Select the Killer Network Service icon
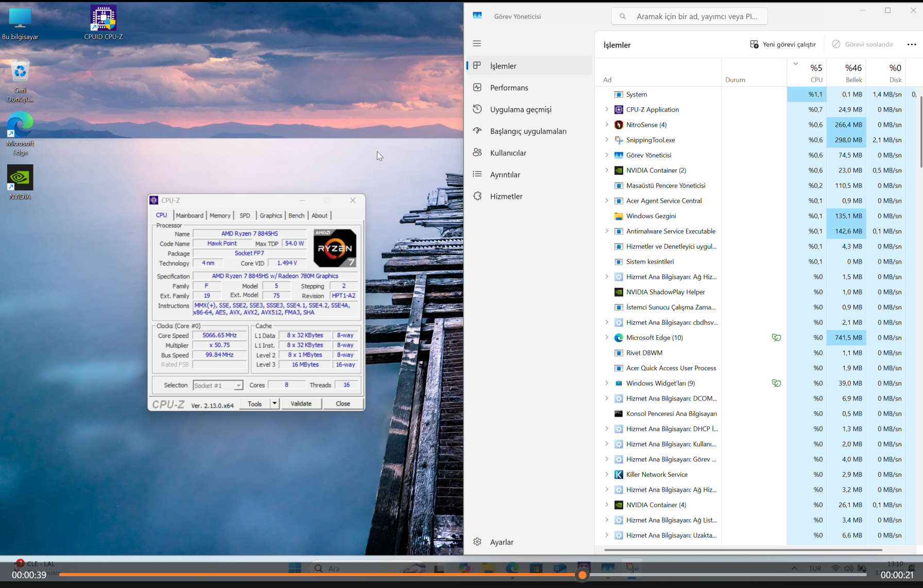The width and height of the screenshot is (923, 588). click(x=619, y=475)
